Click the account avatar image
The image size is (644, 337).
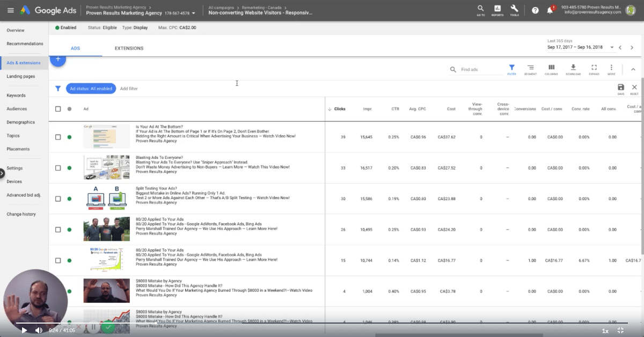(x=631, y=10)
